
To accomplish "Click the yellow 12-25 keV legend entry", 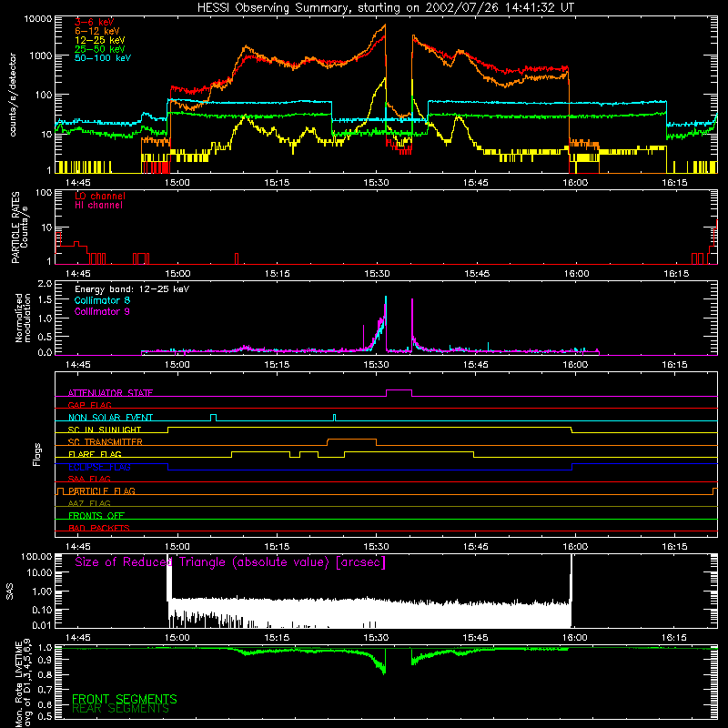I will [x=99, y=40].
